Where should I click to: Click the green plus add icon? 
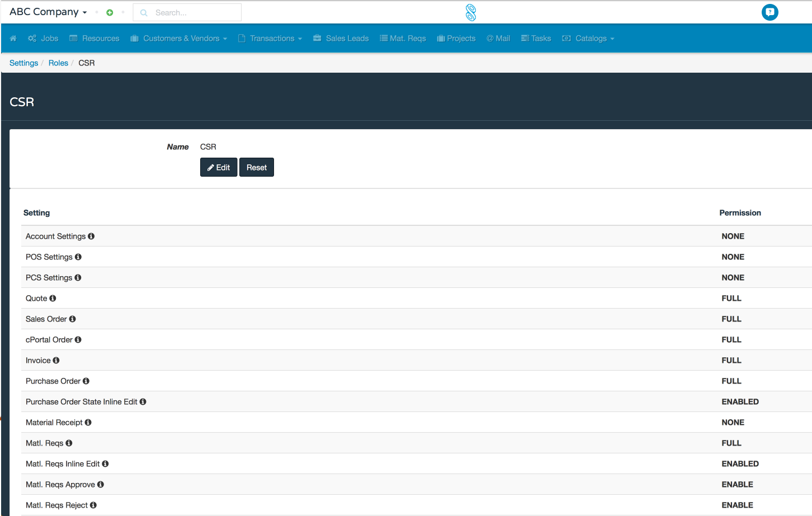pyautogui.click(x=110, y=12)
